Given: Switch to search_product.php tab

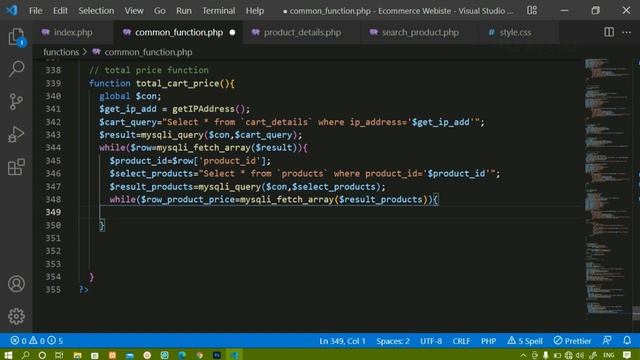Looking at the screenshot, I should tap(420, 32).
